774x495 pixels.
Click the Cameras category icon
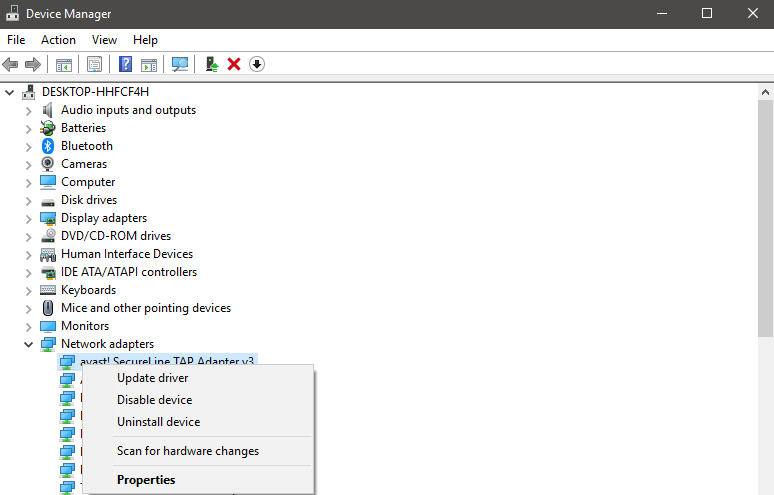pyautogui.click(x=47, y=164)
